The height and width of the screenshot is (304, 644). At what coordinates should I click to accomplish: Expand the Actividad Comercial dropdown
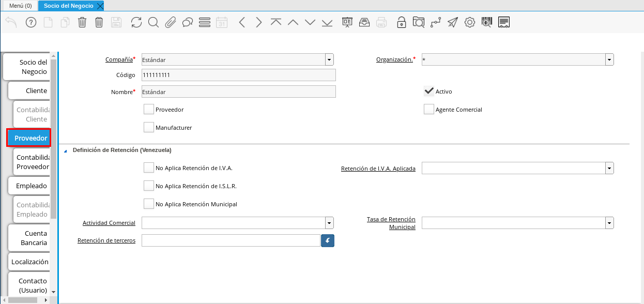click(x=329, y=223)
